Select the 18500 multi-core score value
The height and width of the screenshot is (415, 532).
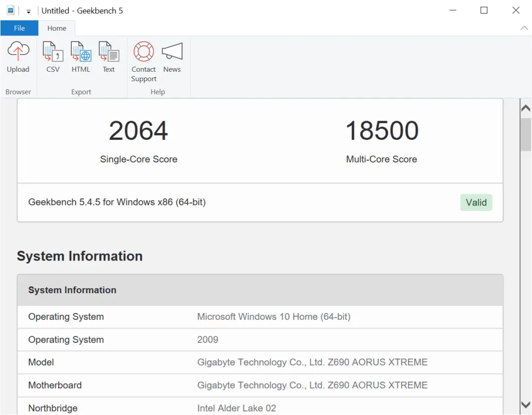pos(382,131)
